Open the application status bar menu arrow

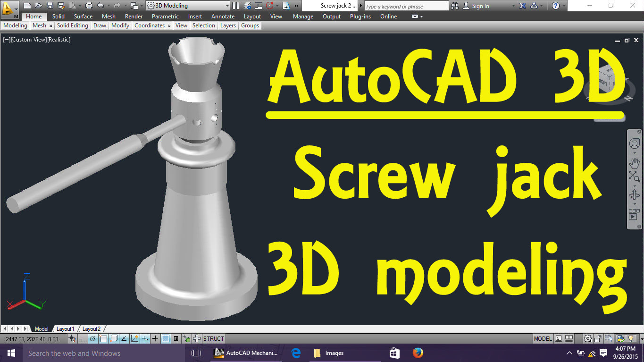point(641,338)
